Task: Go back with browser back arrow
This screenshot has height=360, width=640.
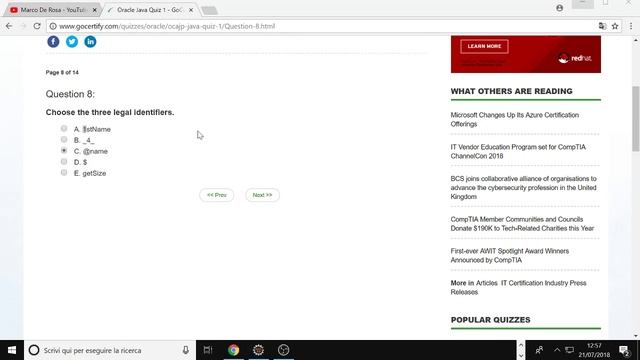Action: tap(9, 26)
